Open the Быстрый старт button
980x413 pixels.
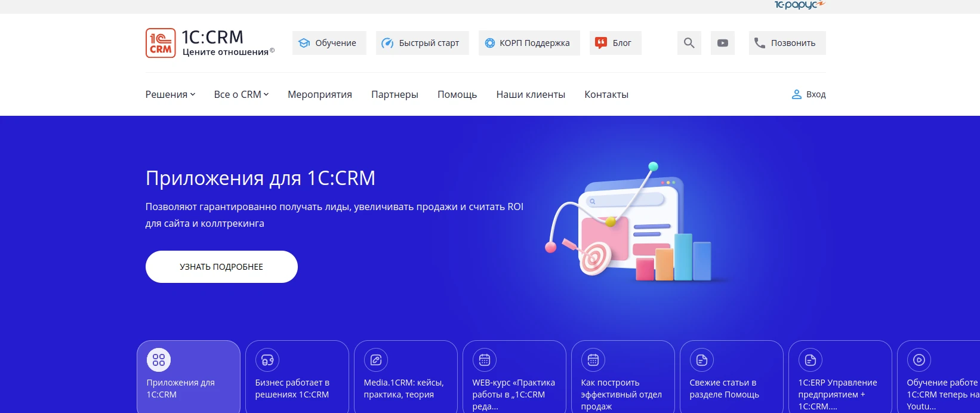click(423, 43)
